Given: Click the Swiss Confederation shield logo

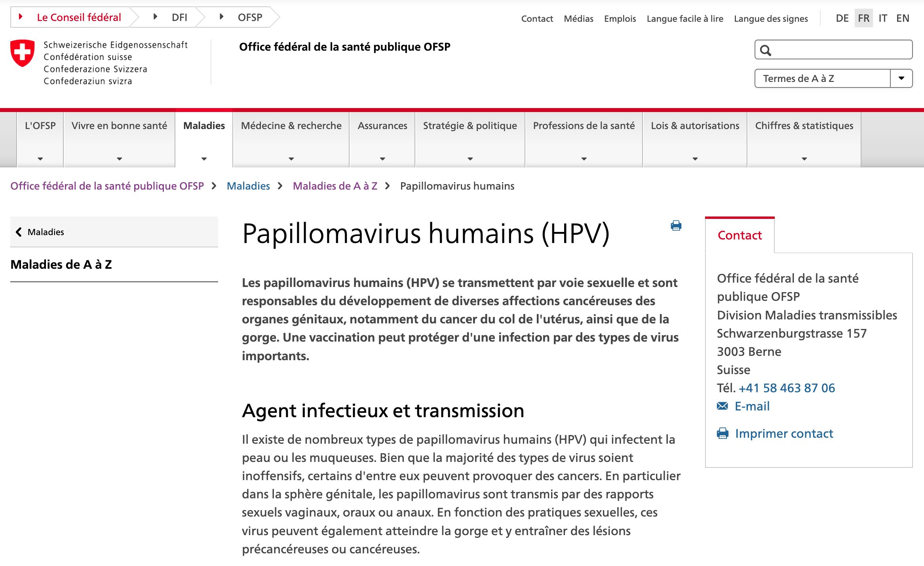Looking at the screenshot, I should coord(23,53).
